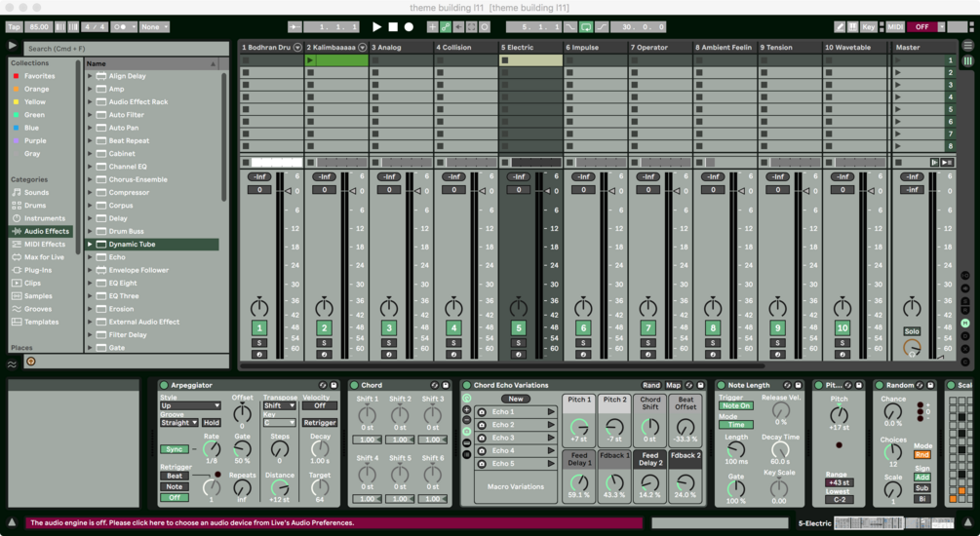Disable the Sync button in Arpeggiator
This screenshot has width=980, height=536.
coord(175,449)
